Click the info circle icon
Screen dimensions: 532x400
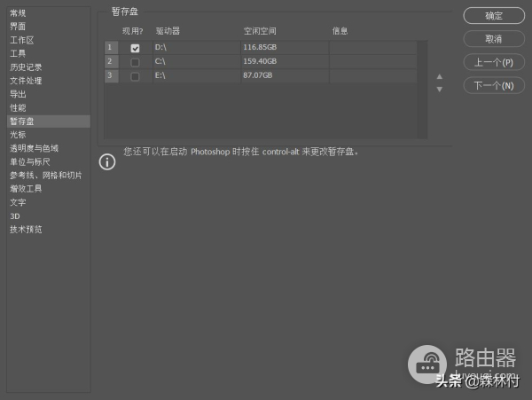point(107,161)
